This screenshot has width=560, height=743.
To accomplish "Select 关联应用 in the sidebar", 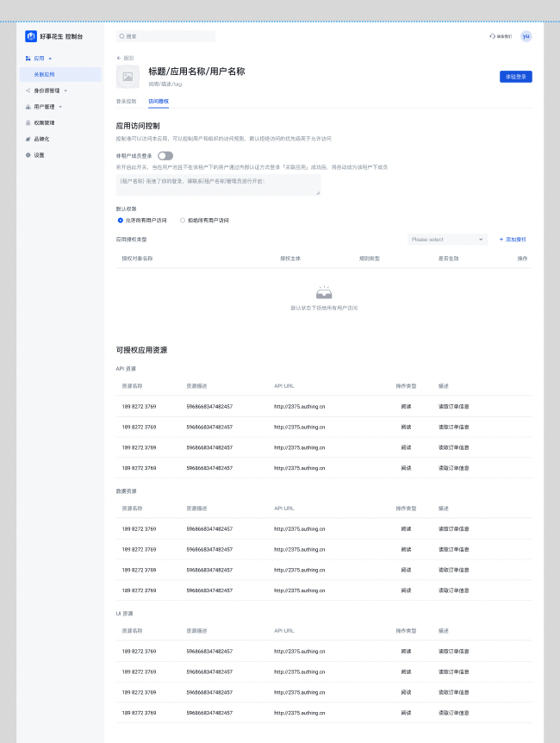I will click(x=44, y=74).
